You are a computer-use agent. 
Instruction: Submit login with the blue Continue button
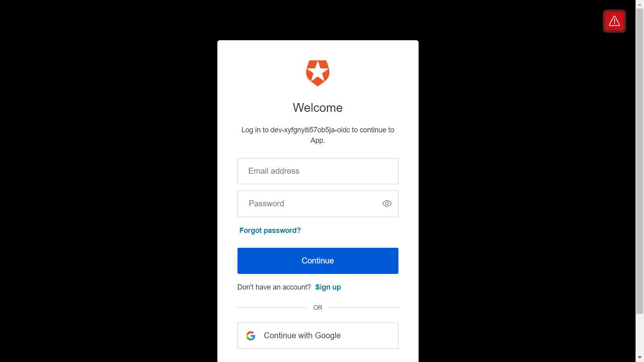click(x=318, y=261)
